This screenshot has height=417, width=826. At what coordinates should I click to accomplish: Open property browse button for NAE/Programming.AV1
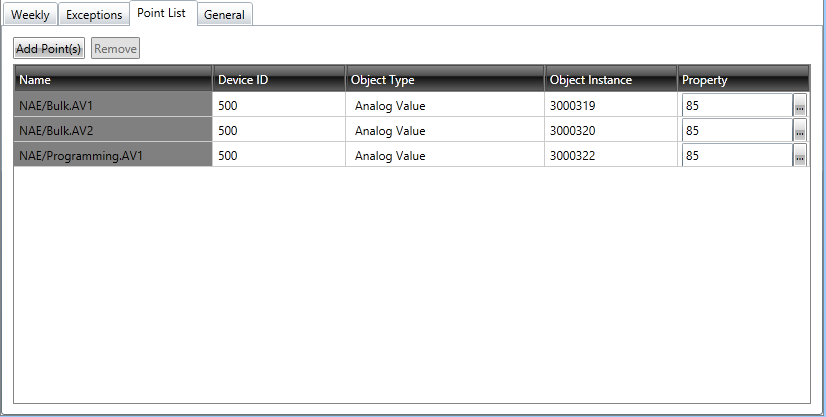pyautogui.click(x=800, y=155)
